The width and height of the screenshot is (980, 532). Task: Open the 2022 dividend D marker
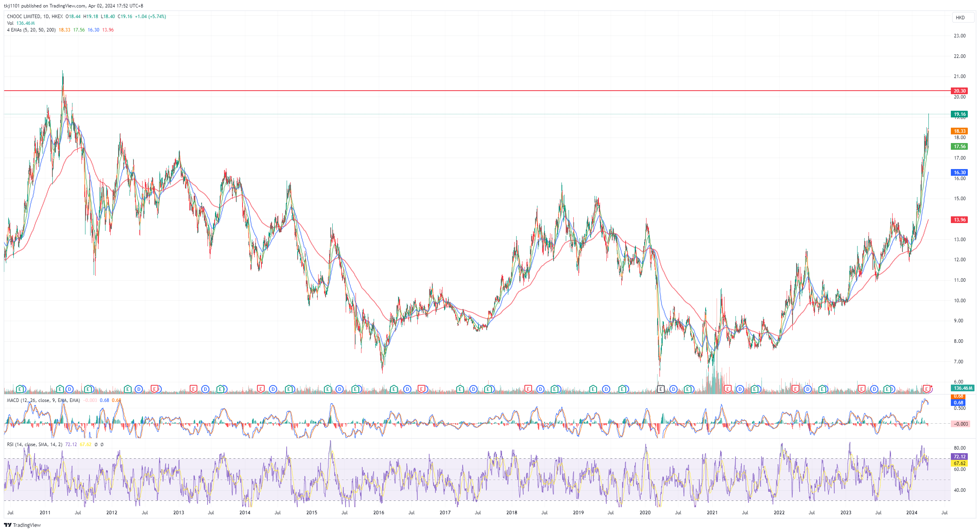[x=808, y=389]
